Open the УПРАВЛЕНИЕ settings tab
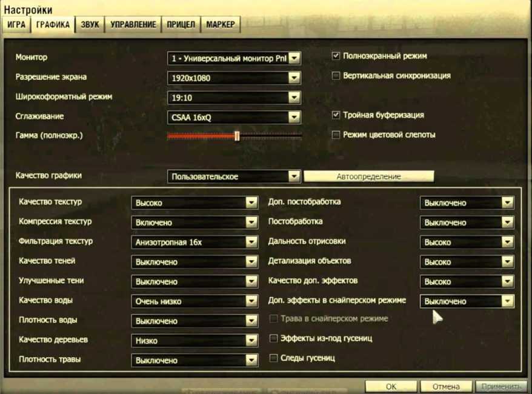 point(133,25)
